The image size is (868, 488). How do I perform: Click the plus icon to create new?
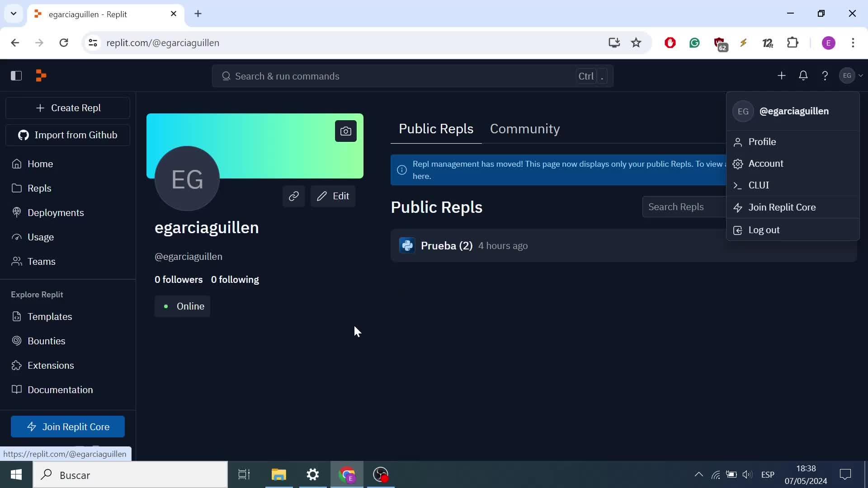tap(781, 75)
